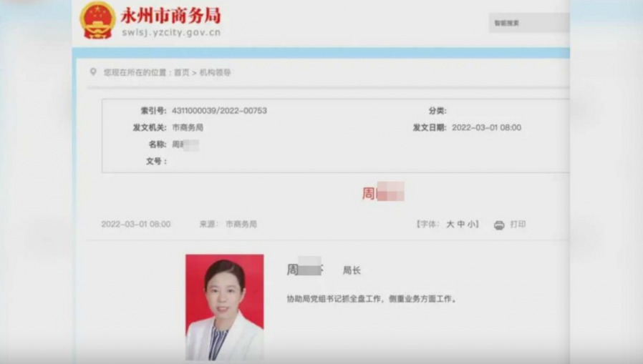Viewport: 643px width, 364px height.
Task: Select the index number 4311000039/2022-00753
Action: (x=219, y=111)
